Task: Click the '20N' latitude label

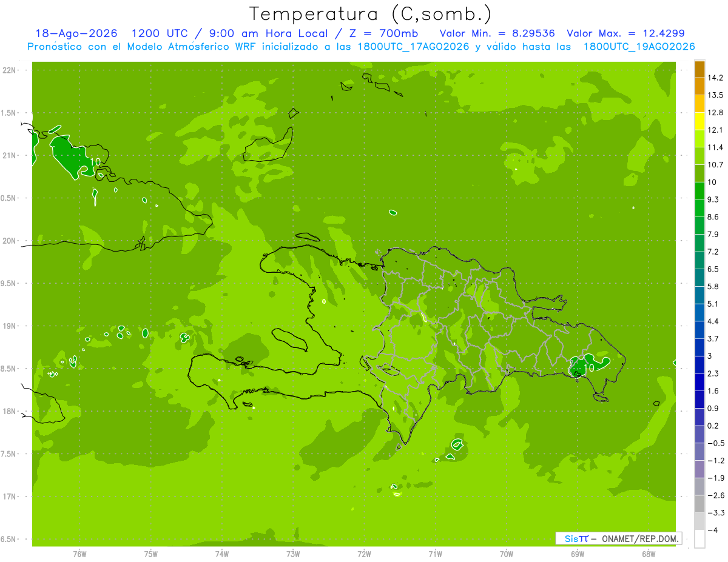Action: coord(9,241)
